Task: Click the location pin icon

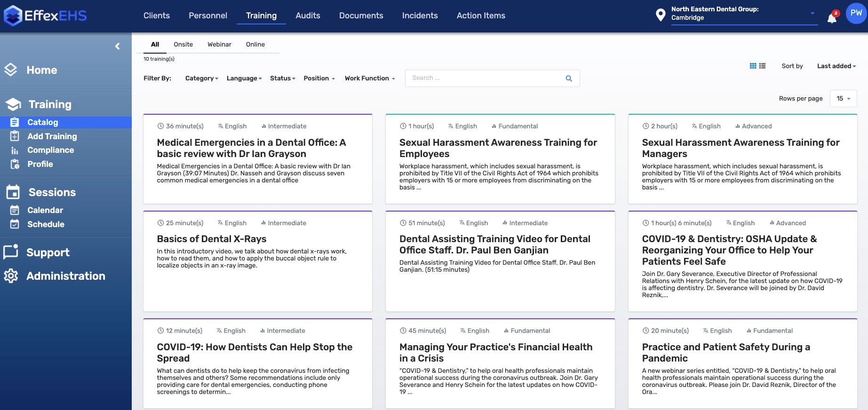Action: pos(661,15)
